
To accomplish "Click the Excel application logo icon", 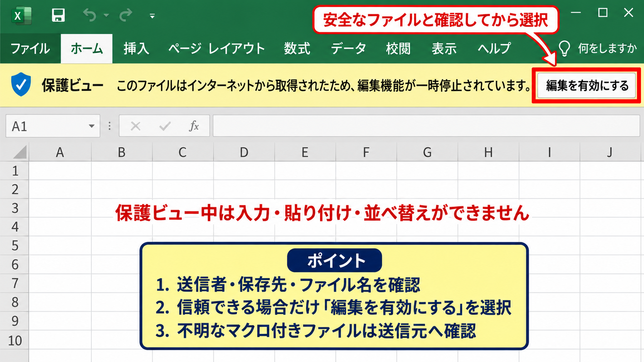I will (21, 15).
